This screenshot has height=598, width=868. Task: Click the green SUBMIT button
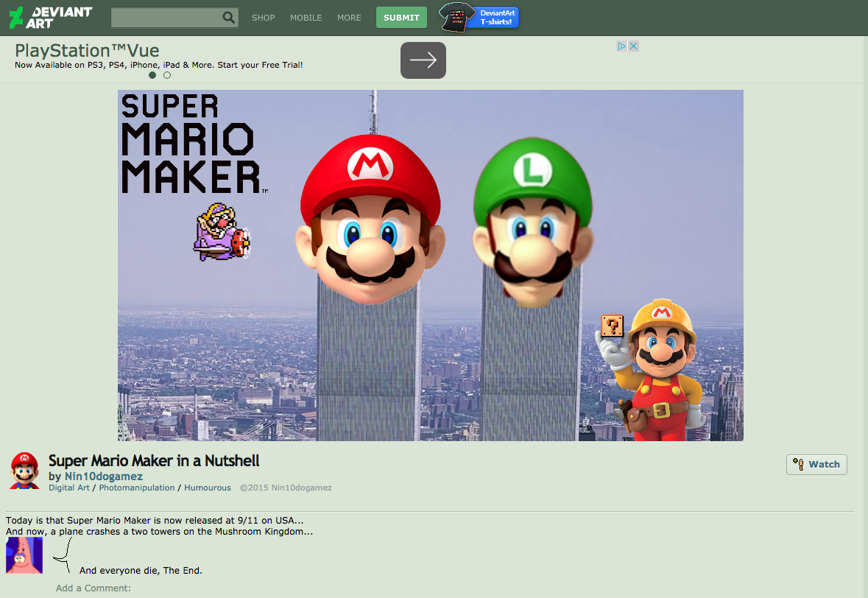[401, 18]
